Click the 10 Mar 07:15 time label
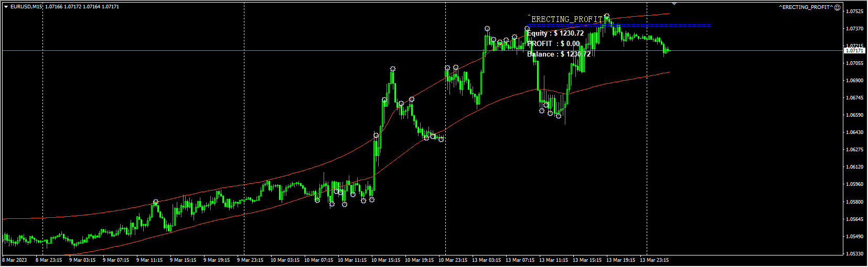 (319, 260)
